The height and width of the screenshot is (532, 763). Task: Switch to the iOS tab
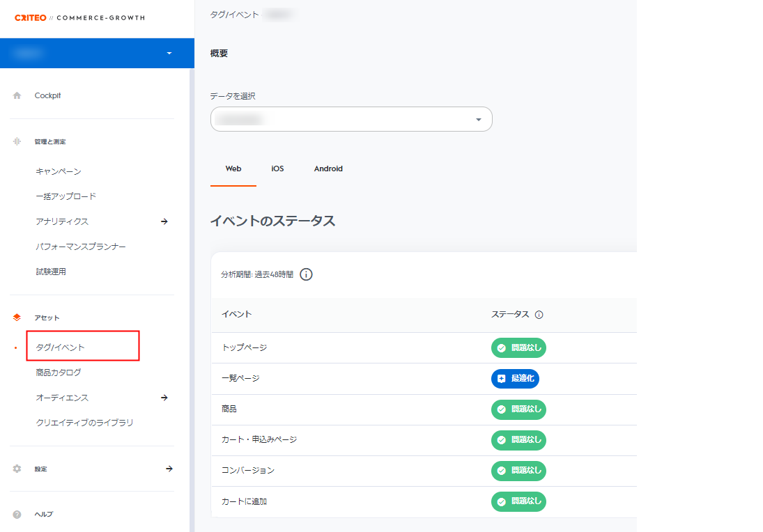277,169
